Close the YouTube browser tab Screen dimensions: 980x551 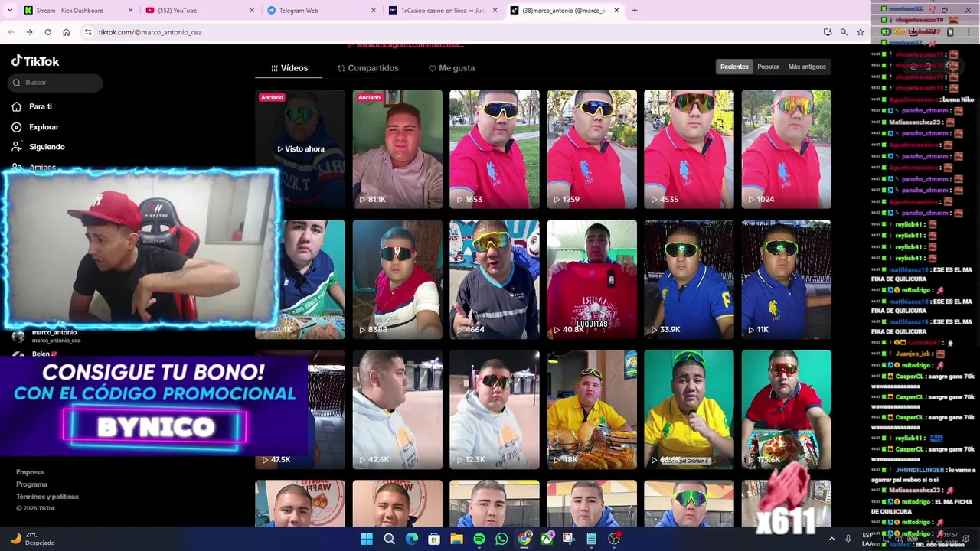click(x=252, y=11)
